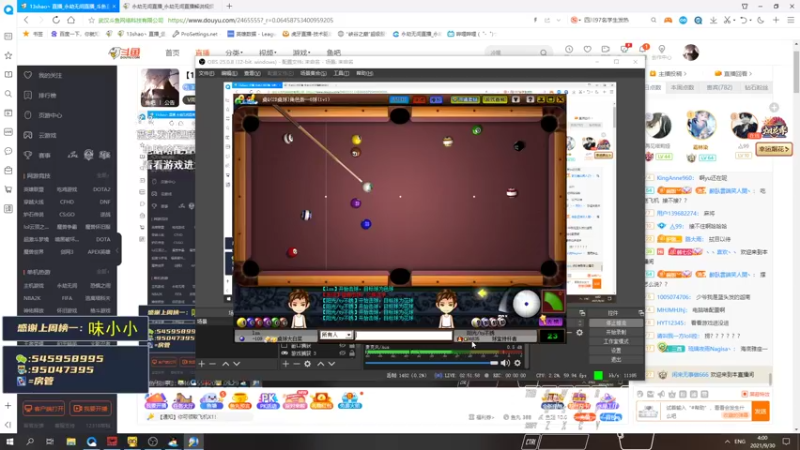
Task: Toggle lock on bottom OBS source
Action: 352,353
